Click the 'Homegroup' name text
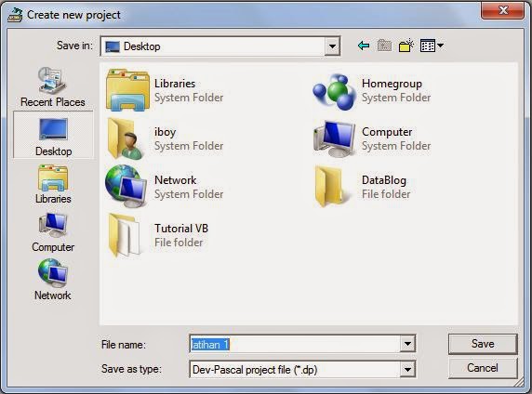The width and height of the screenshot is (532, 394). 392,84
